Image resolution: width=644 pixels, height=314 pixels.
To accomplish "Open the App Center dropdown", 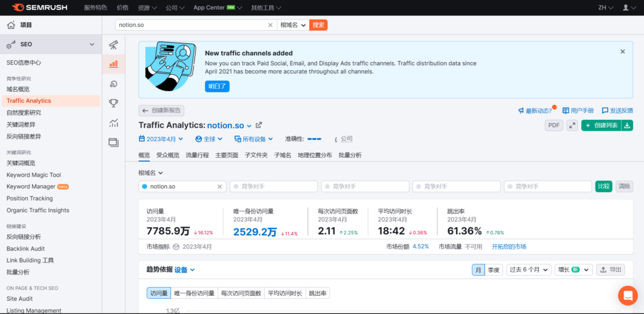I will (x=218, y=8).
